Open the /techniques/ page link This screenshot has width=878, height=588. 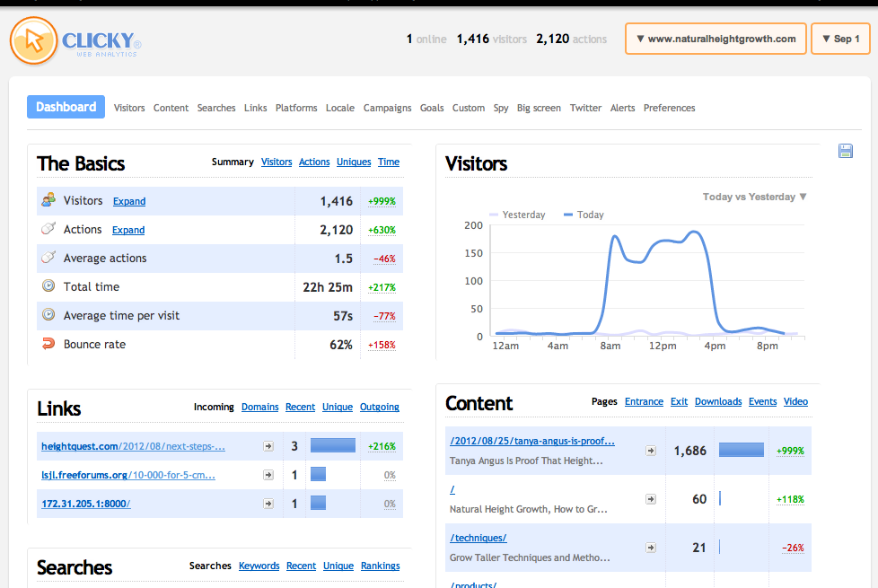click(x=479, y=538)
